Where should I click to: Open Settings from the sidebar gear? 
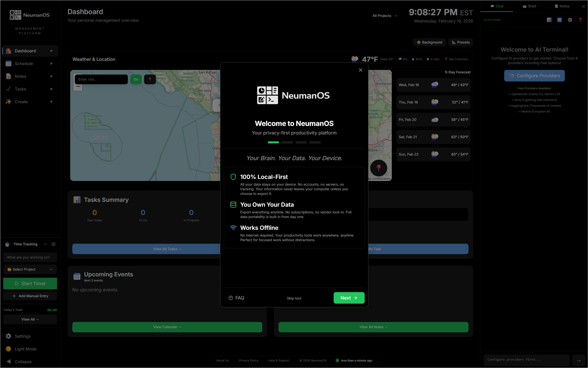9,336
